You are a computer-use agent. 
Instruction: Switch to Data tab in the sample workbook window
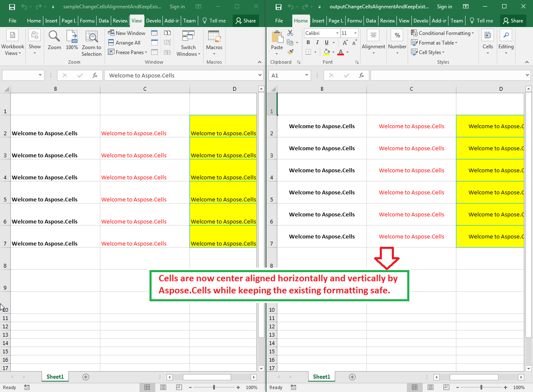pos(104,21)
